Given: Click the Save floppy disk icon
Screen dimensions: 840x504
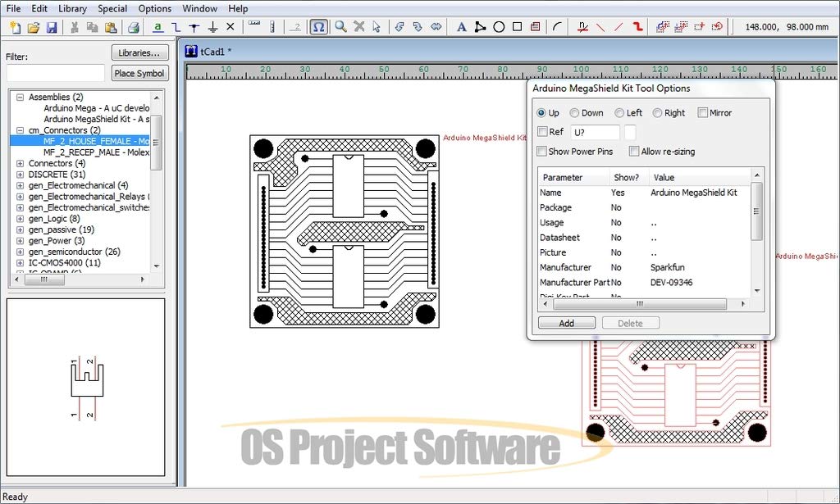Looking at the screenshot, I should (52, 27).
